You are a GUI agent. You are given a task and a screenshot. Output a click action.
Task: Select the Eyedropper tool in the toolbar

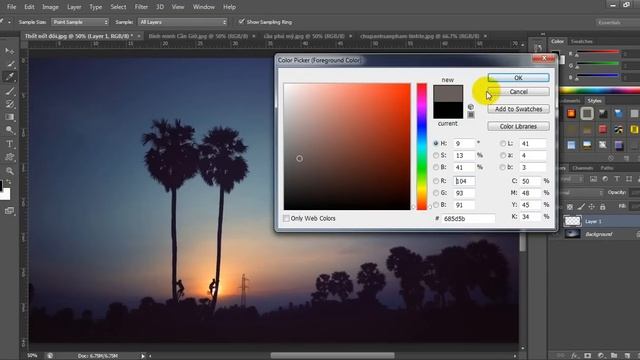tap(9, 76)
